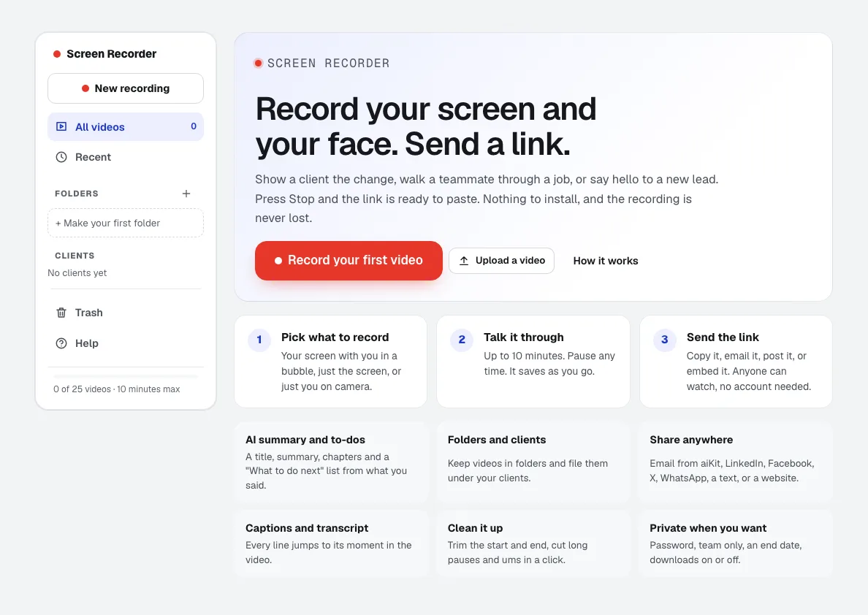Click step 2 number badge
Viewport: 868px width, 615px height.
[462, 340]
